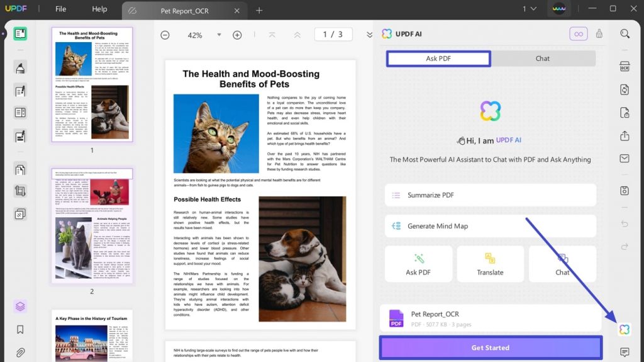
Task: Click the share export icon
Action: click(x=625, y=136)
